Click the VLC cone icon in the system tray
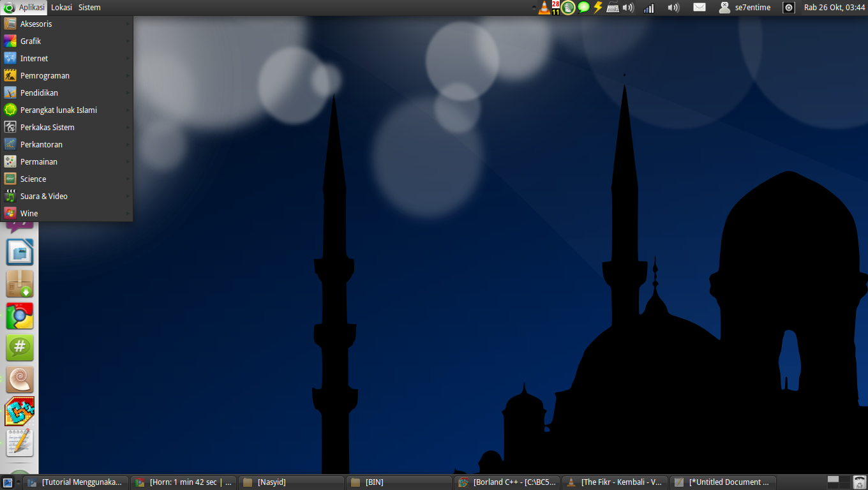868x490 pixels. [x=543, y=7]
